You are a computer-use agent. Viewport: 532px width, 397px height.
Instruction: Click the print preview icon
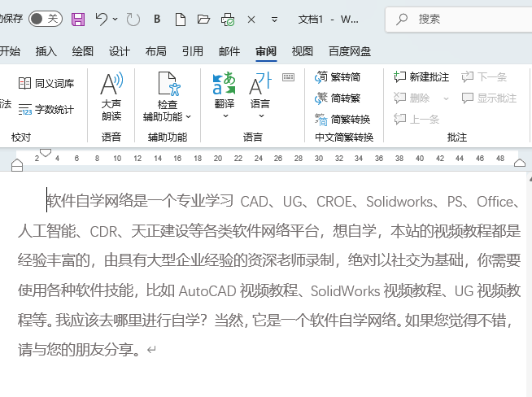(228, 20)
